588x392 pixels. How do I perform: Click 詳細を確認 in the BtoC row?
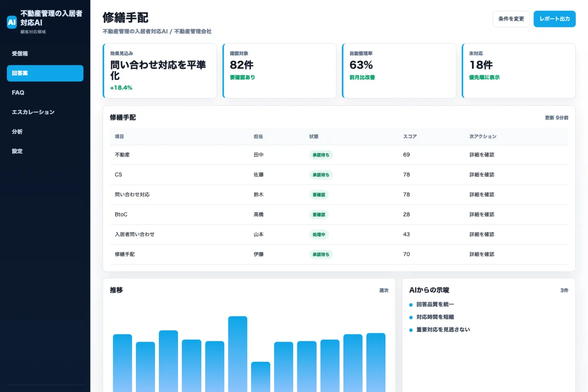coord(481,214)
